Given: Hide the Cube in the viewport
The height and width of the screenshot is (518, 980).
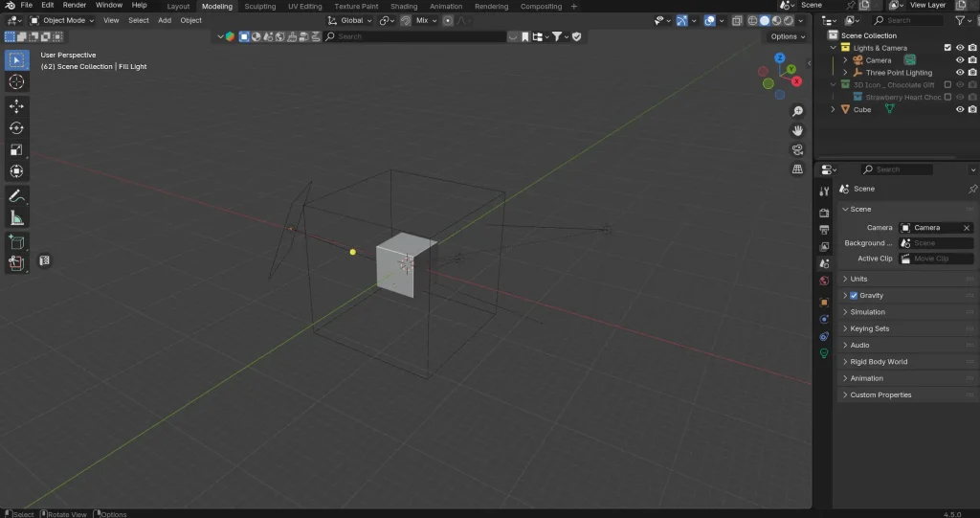Looking at the screenshot, I should click(x=960, y=109).
